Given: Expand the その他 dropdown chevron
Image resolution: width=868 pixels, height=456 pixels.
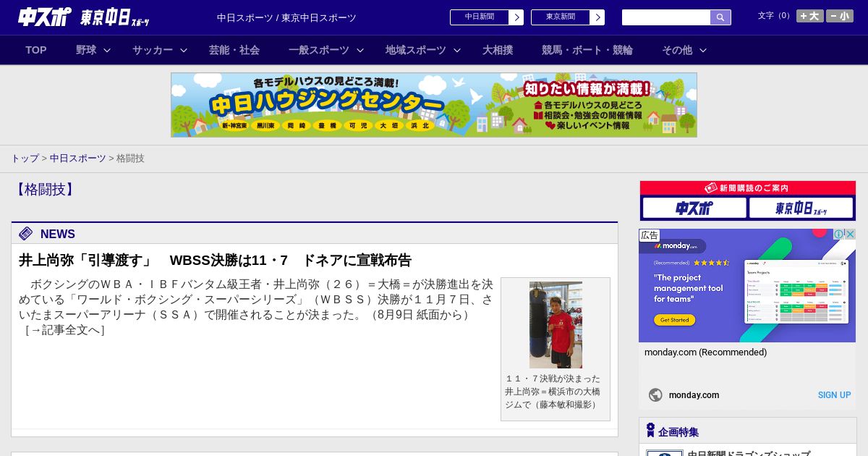Looking at the screenshot, I should [703, 50].
